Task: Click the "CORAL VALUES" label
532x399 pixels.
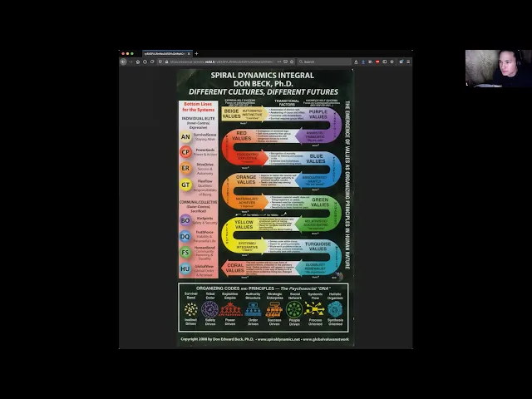Action: (235, 268)
